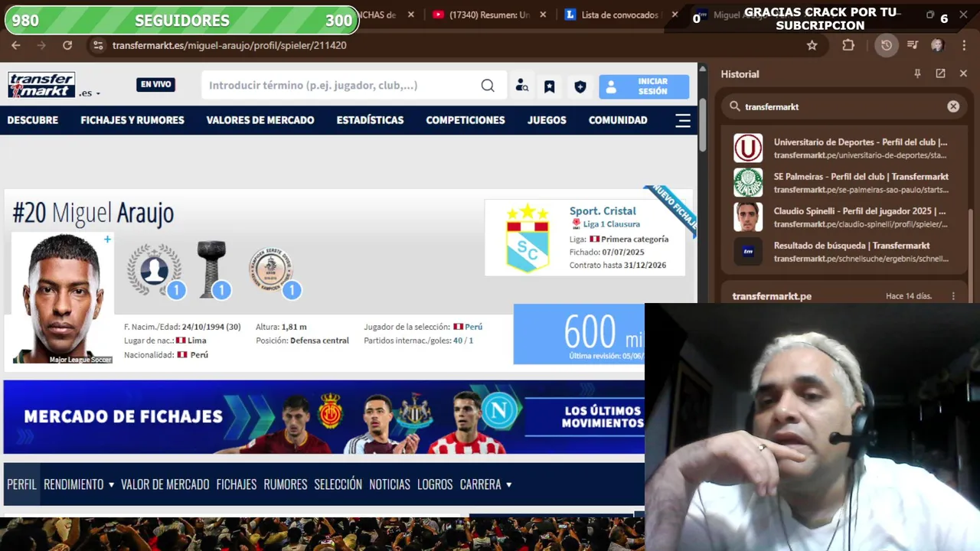Open the Chrome profile avatar
This screenshot has height=551, width=980.
tap(937, 45)
